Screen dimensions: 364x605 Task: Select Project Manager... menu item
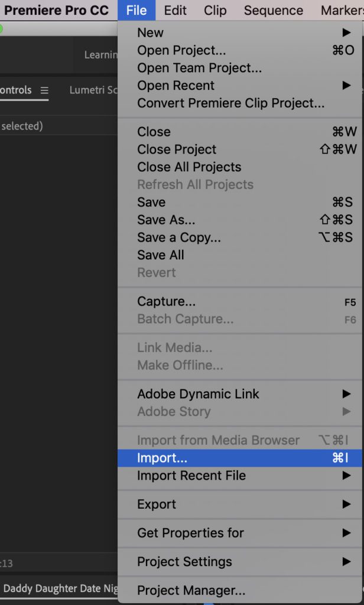(240, 590)
